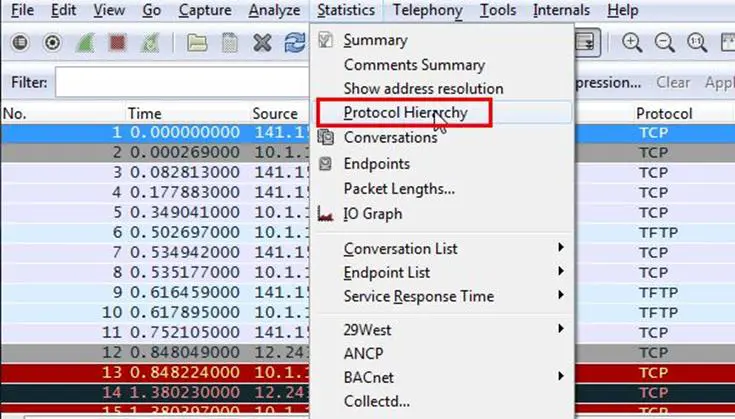Open the Telephony menu
This screenshot has width=735, height=419.
[x=427, y=11]
